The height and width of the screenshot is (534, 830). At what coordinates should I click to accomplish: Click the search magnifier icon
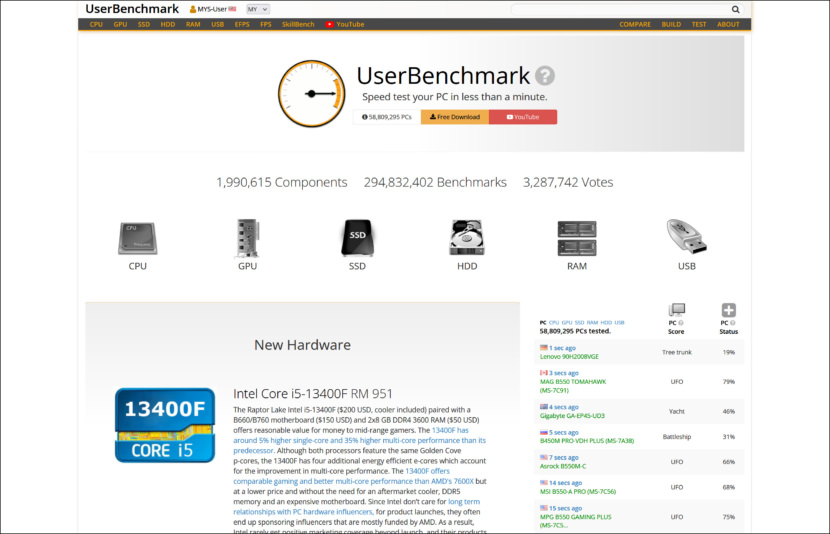(x=735, y=9)
